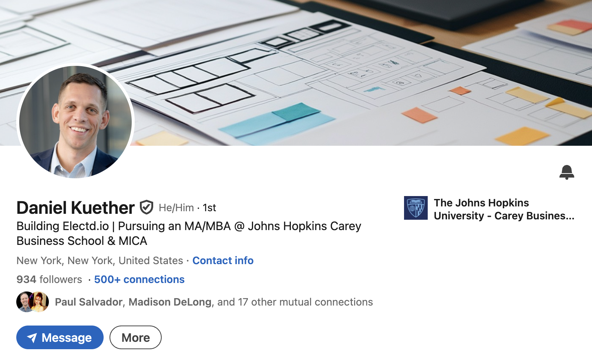Click the Building Electd.io headline text
Viewport: 592px width, 364px height.
189,233
